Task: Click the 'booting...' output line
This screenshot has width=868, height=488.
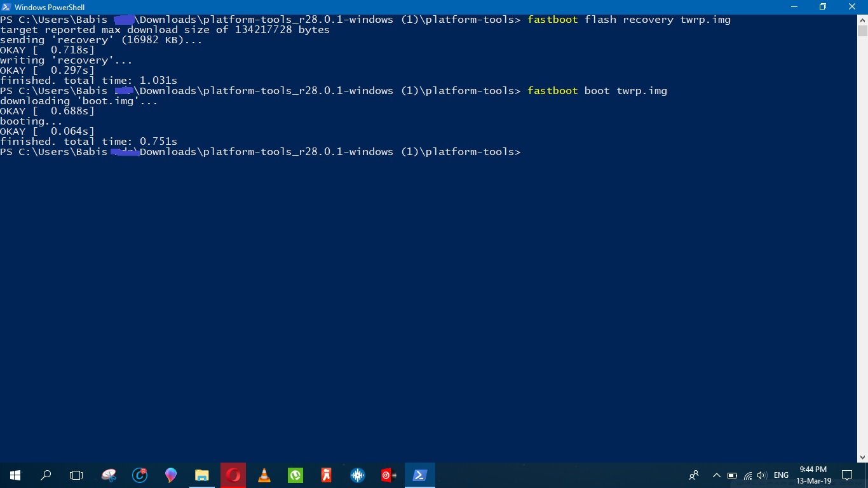Action: (x=31, y=121)
